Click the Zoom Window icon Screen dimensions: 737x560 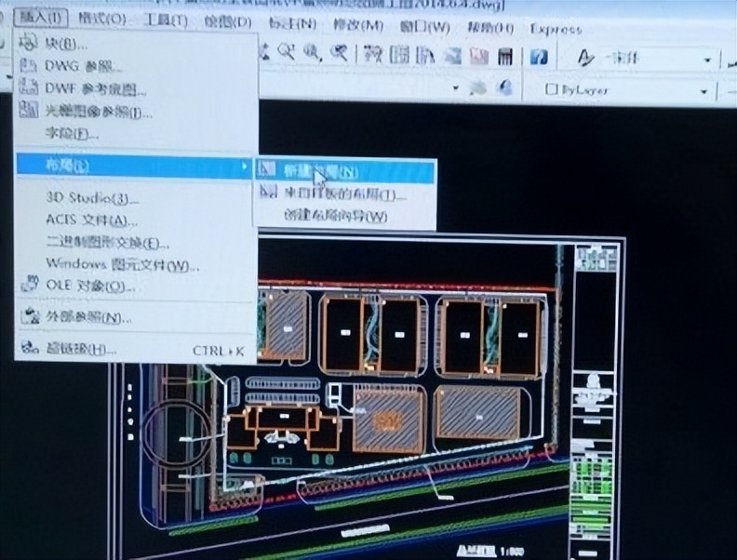click(x=312, y=52)
